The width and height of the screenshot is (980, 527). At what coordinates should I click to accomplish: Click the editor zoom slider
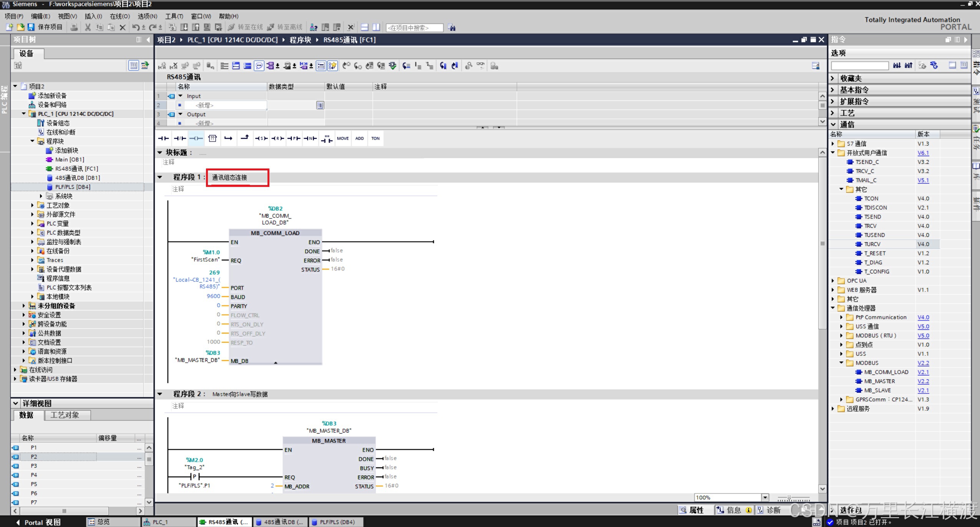pos(789,498)
